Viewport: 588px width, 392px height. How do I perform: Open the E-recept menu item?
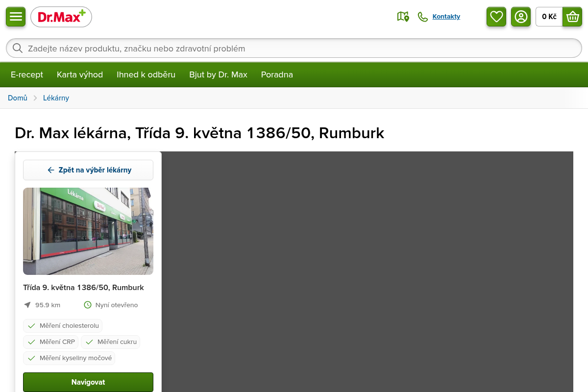27,74
